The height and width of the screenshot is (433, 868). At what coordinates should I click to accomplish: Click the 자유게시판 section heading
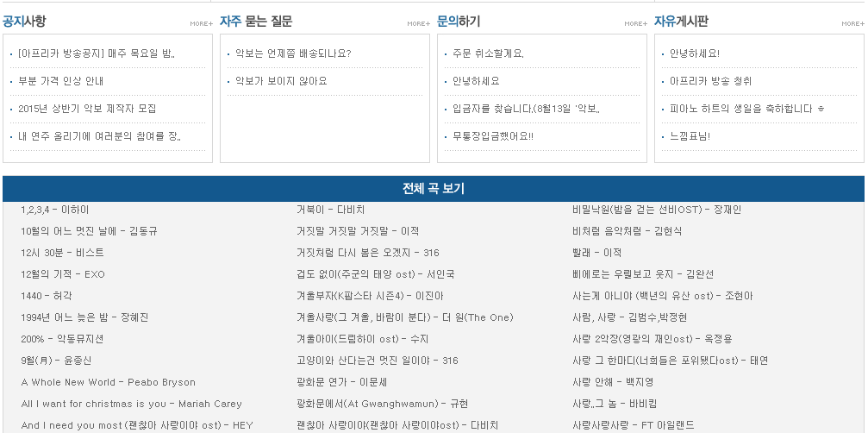(682, 22)
